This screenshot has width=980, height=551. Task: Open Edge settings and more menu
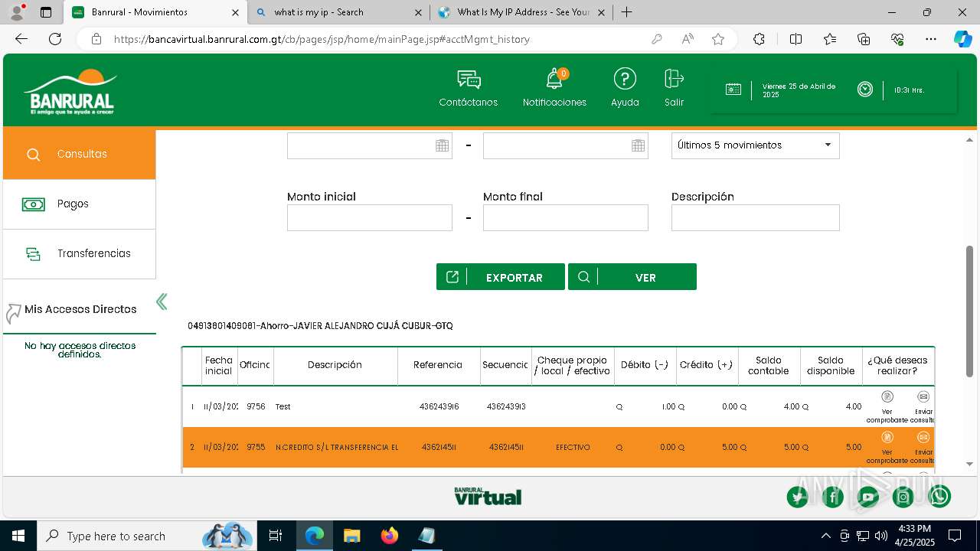pyautogui.click(x=931, y=39)
